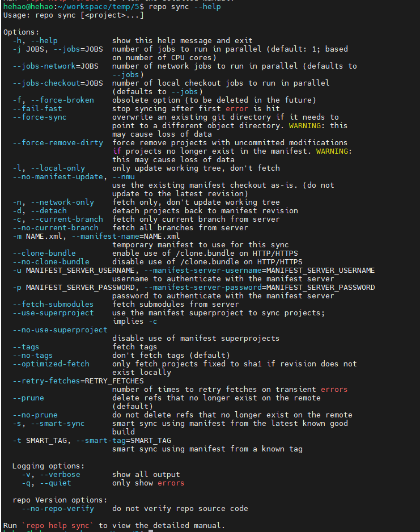This screenshot has height=532, width=420.
Task: Click the "--force-sync" option name
Action: click(40, 117)
